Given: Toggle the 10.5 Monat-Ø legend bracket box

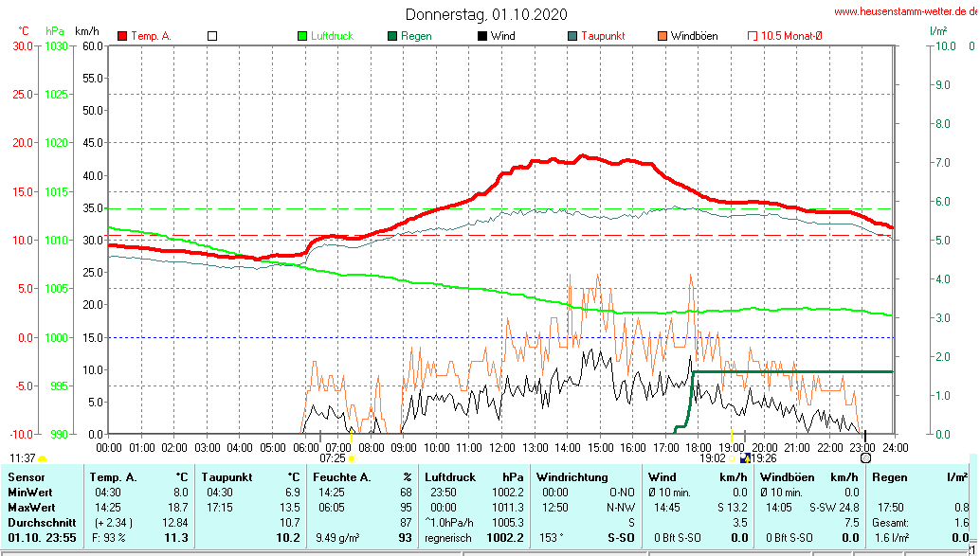Looking at the screenshot, I should pos(753,36).
